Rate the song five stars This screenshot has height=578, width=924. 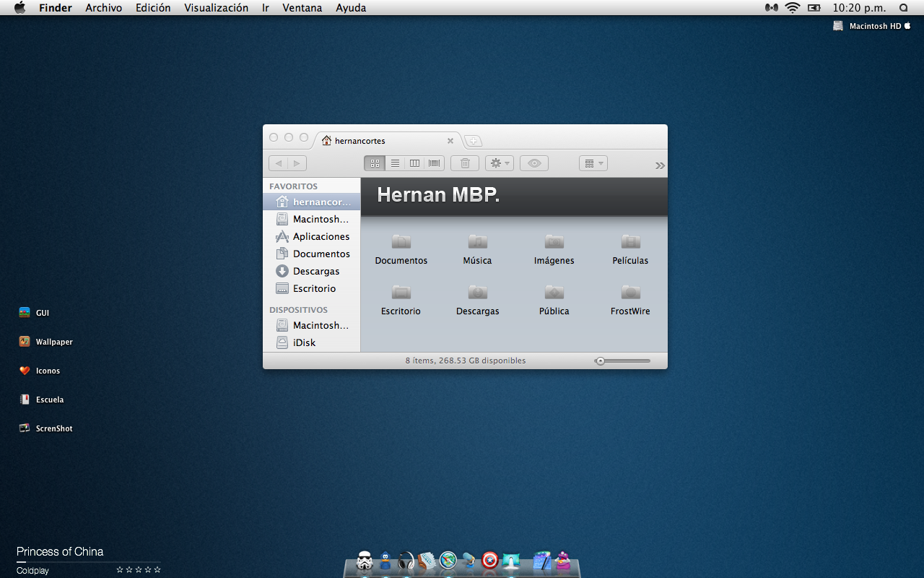click(157, 570)
